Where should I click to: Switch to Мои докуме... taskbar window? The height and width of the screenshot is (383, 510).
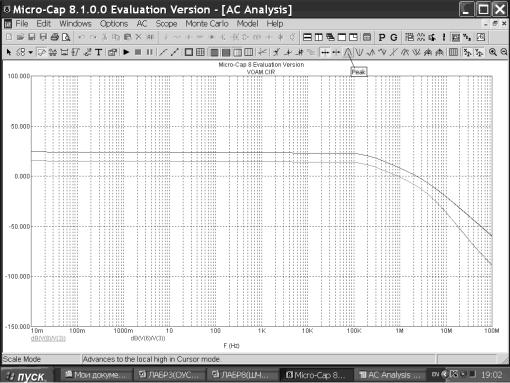(x=96, y=375)
